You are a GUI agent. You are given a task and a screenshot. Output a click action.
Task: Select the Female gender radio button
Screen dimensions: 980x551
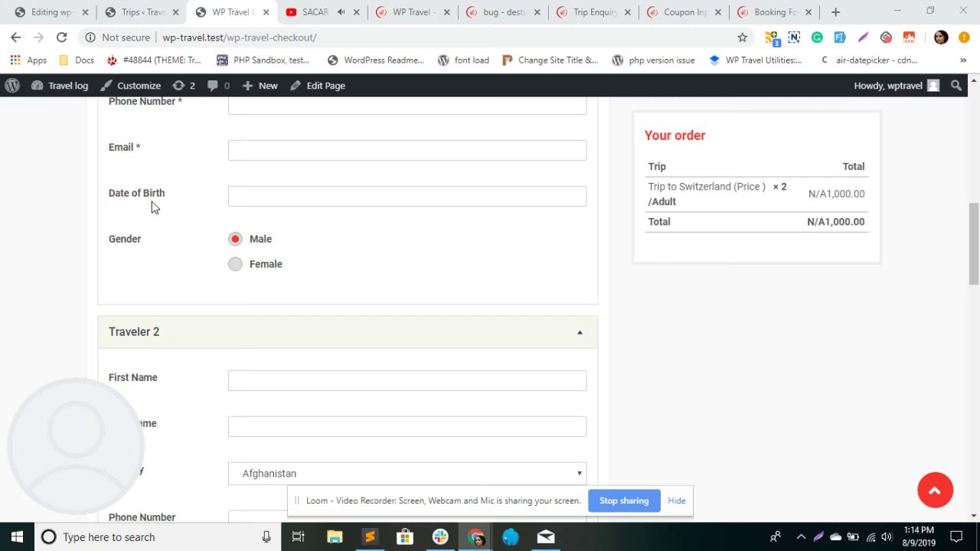point(235,264)
